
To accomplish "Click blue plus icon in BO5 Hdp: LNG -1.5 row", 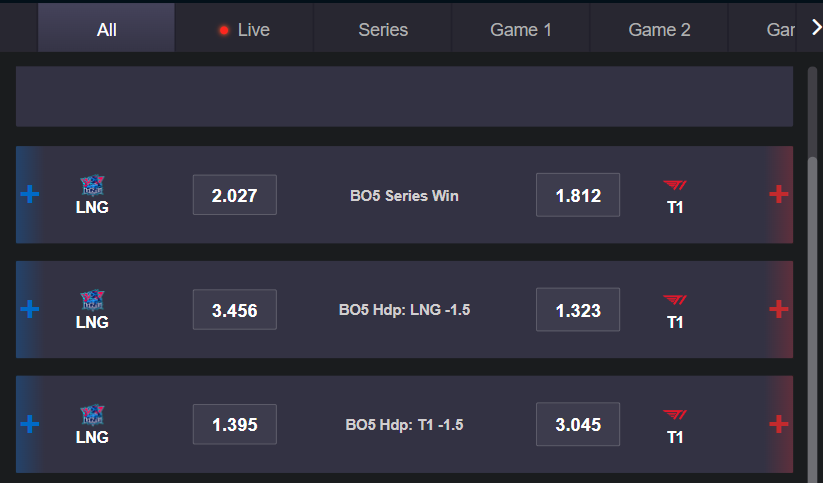I will [x=30, y=309].
